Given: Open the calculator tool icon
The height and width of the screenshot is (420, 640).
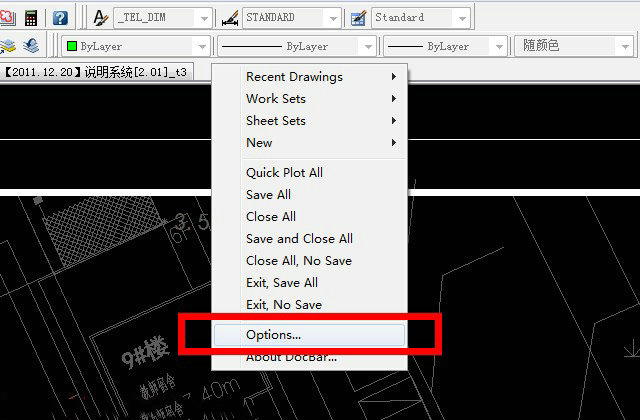Looking at the screenshot, I should (31, 18).
